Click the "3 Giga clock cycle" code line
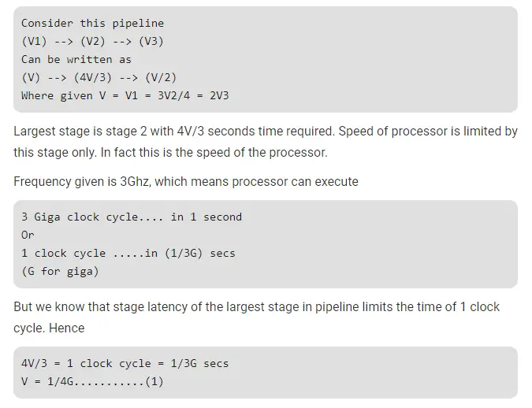Screen dimensions: 532x408 [x=131, y=217]
